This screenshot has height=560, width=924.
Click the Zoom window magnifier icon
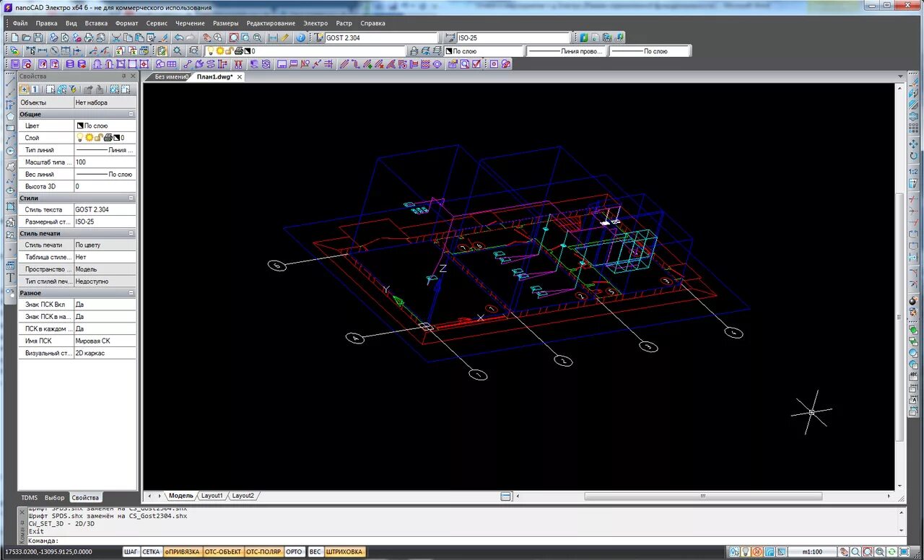(x=234, y=38)
